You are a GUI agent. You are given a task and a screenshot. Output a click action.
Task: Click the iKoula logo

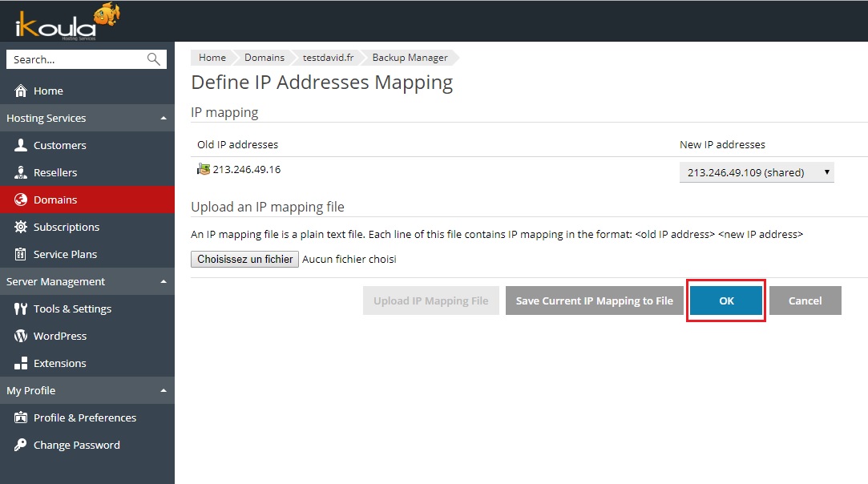pyautogui.click(x=67, y=22)
